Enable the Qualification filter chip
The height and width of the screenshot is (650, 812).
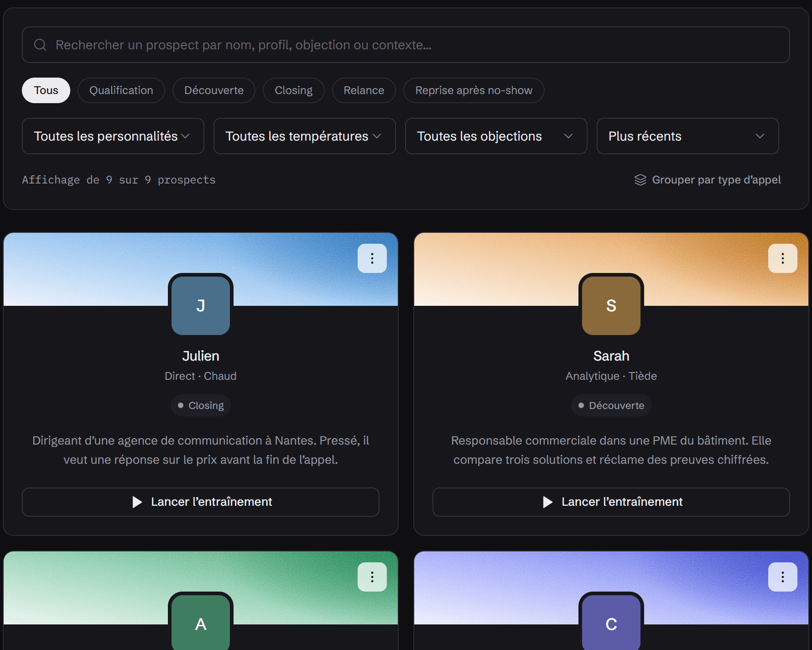click(x=121, y=90)
